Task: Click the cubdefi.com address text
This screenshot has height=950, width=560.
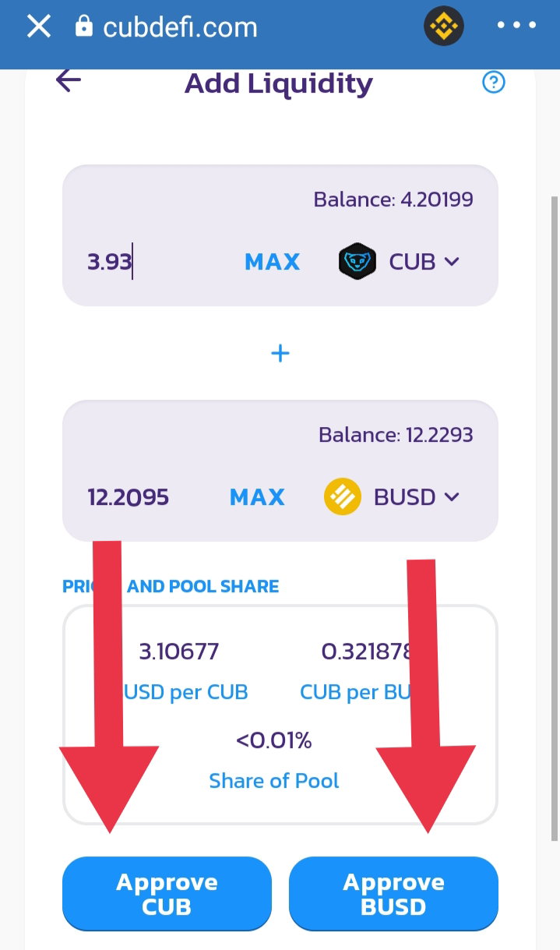Action: (x=180, y=28)
